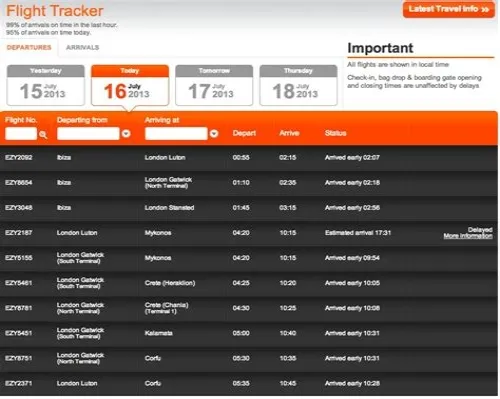Click the Delayed label on EZY2187

tap(480, 229)
